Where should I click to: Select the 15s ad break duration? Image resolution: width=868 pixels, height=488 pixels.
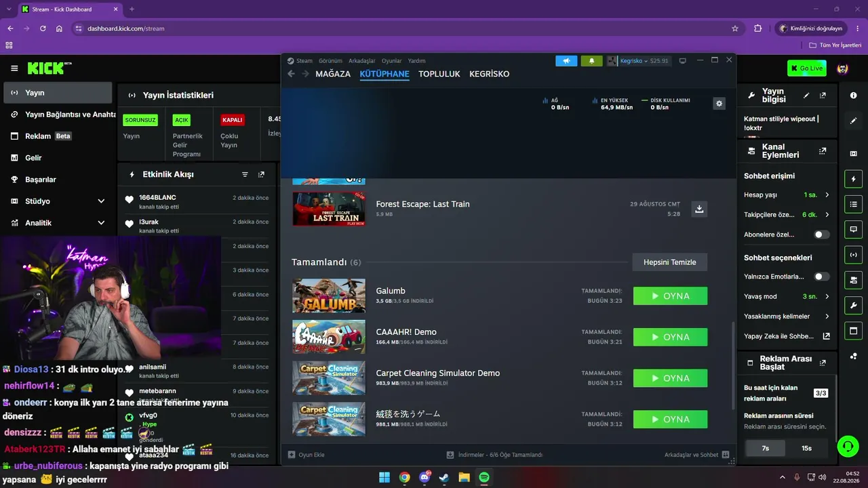pyautogui.click(x=806, y=448)
